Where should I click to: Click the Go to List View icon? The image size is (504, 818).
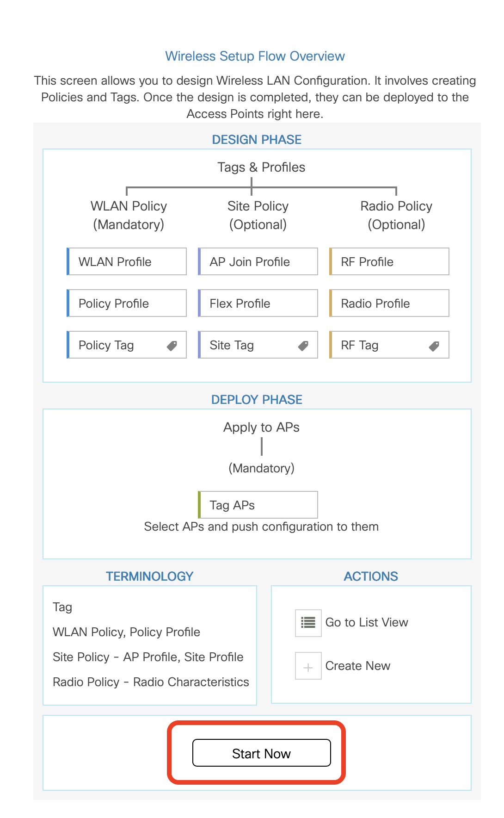[308, 623]
